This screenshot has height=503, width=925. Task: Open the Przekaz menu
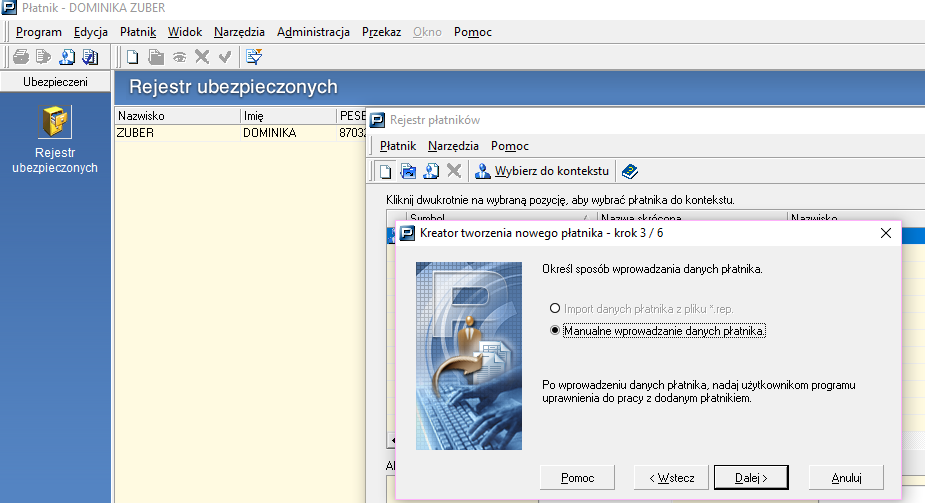click(381, 32)
